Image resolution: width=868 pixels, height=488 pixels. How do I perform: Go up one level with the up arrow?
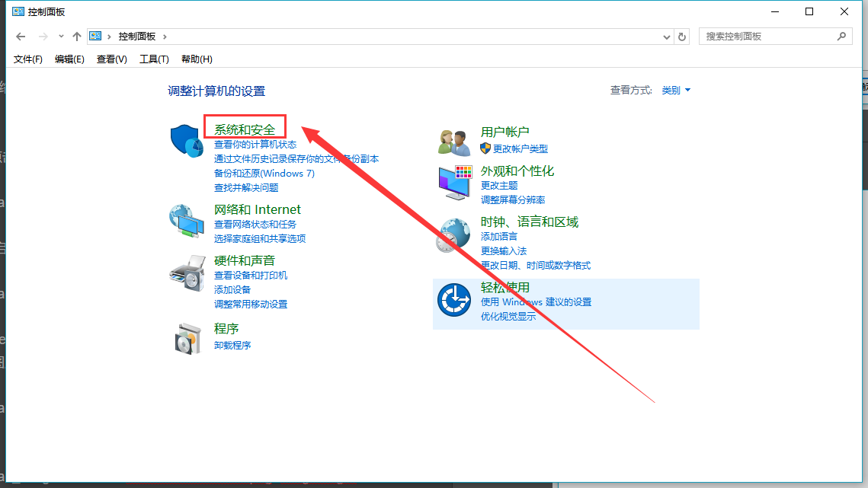(76, 37)
